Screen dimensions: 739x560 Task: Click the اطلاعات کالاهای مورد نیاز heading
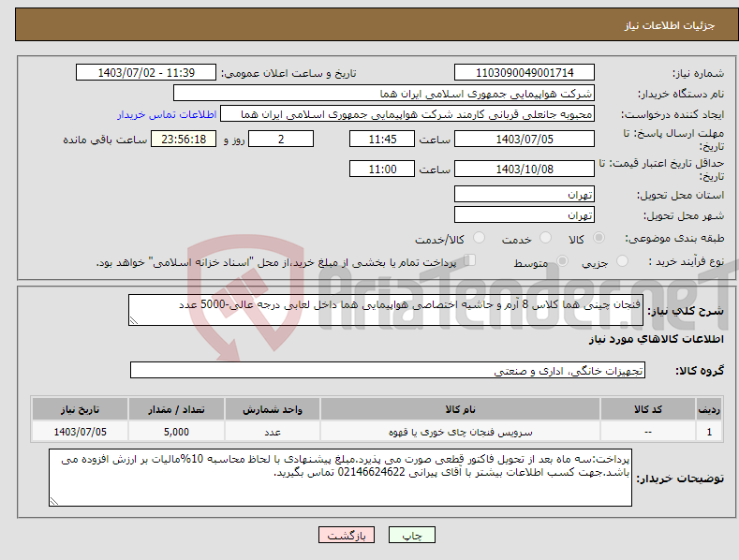(656, 339)
